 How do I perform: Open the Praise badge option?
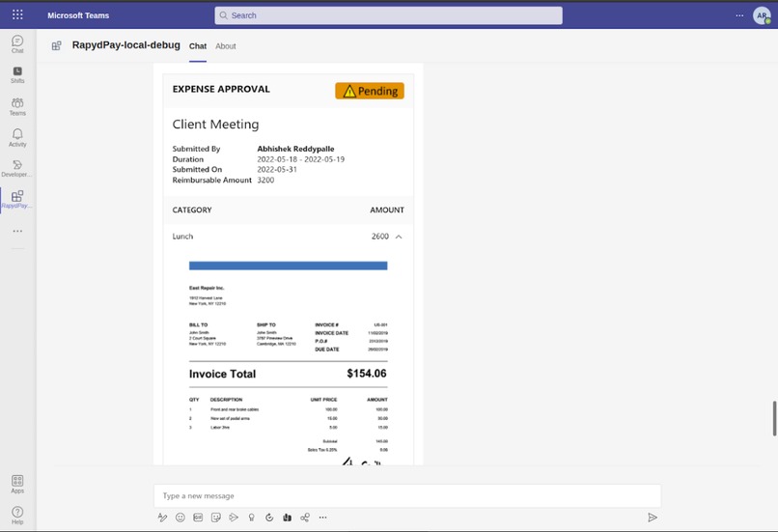[252, 518]
